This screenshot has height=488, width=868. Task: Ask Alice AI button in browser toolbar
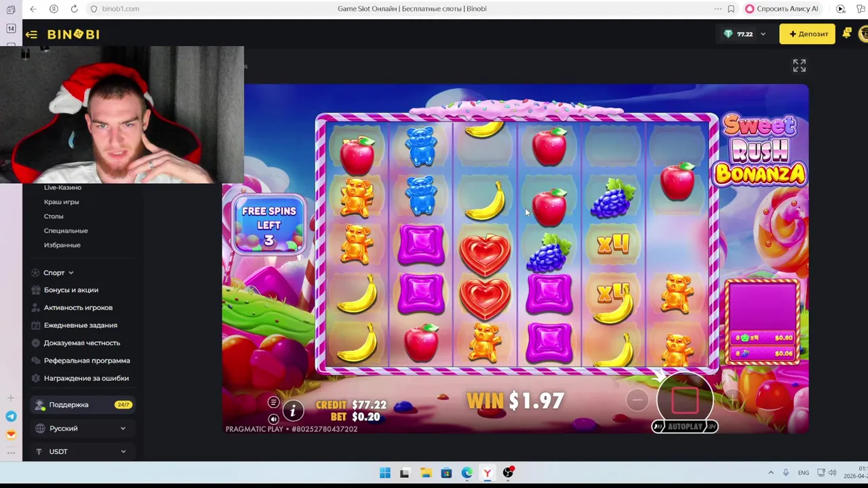coord(782,9)
